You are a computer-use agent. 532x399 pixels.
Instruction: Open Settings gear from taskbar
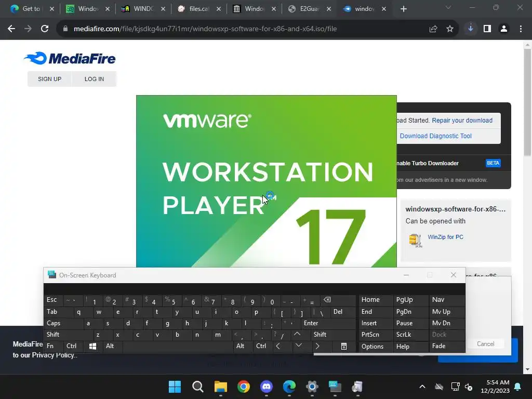[312, 387]
